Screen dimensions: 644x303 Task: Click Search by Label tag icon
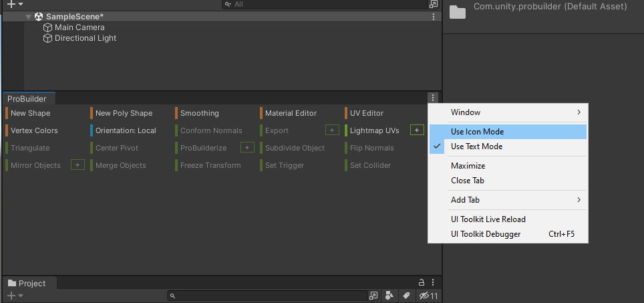(x=406, y=296)
